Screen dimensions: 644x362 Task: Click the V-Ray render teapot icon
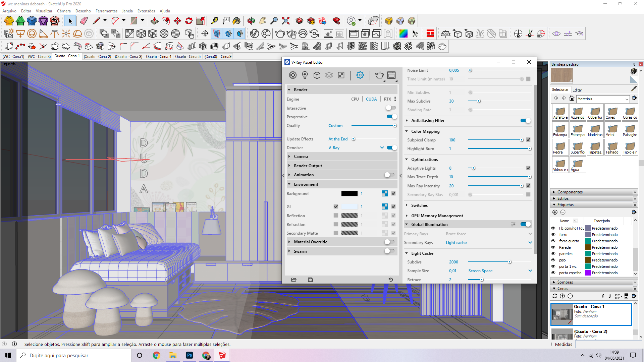click(x=379, y=75)
